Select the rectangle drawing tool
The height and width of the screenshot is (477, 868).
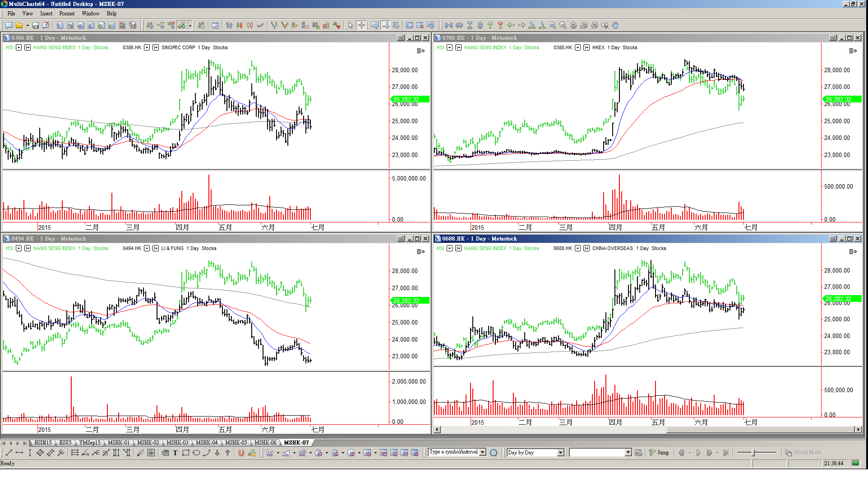(185, 453)
